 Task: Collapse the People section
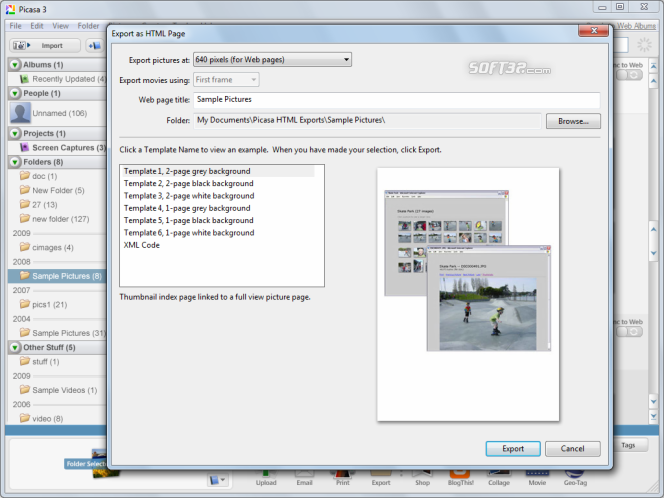click(x=15, y=93)
